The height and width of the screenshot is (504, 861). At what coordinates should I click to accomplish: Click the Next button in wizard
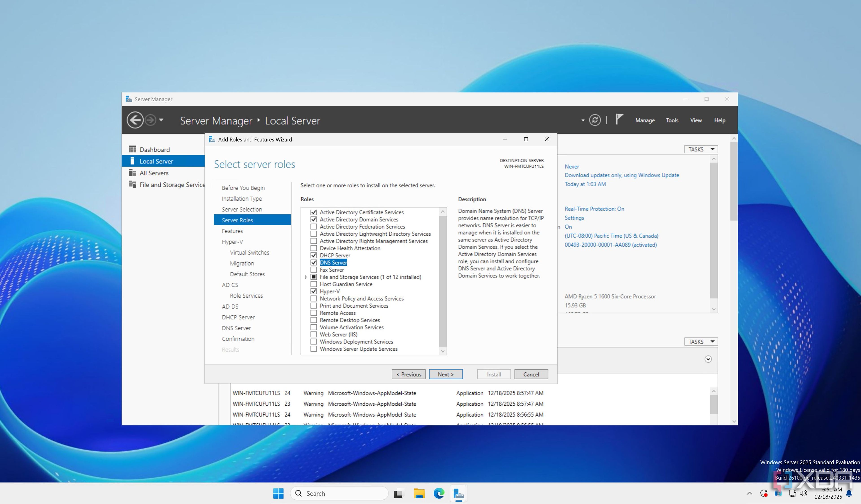(446, 374)
